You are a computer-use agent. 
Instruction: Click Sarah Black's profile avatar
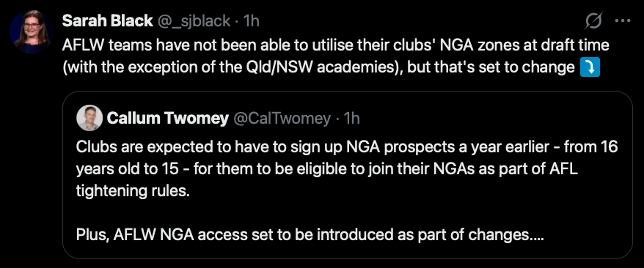[32, 31]
